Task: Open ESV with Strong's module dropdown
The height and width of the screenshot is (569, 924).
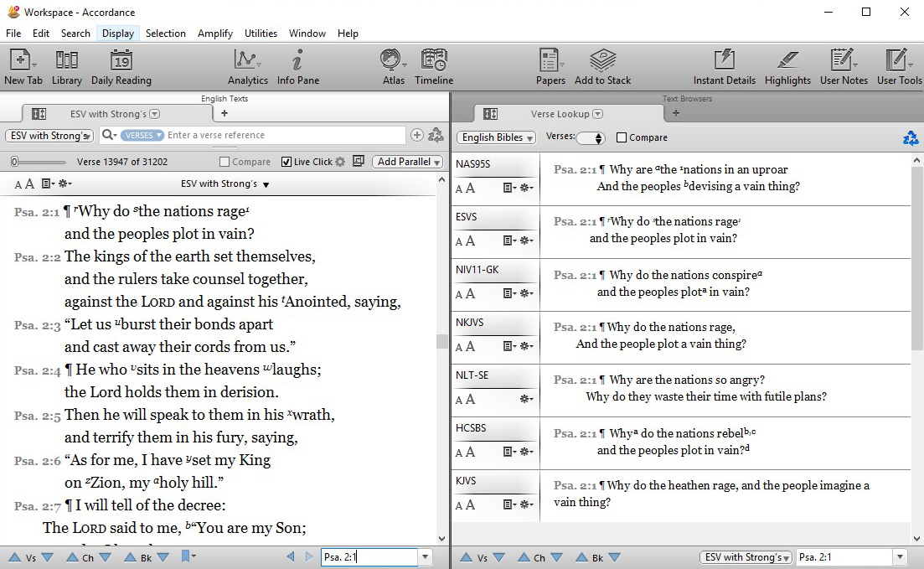Action: pyautogui.click(x=49, y=135)
